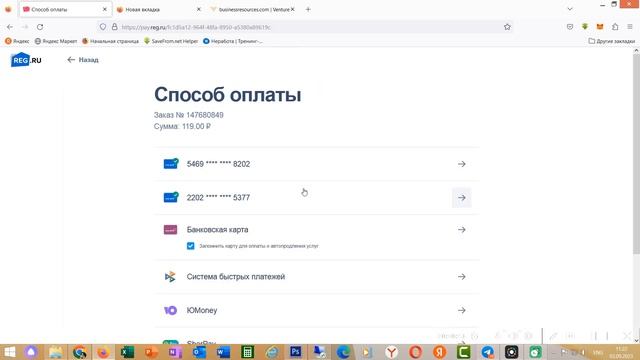Open Другие закладки folder
Image resolution: width=640 pixels, height=360 pixels.
611,41
